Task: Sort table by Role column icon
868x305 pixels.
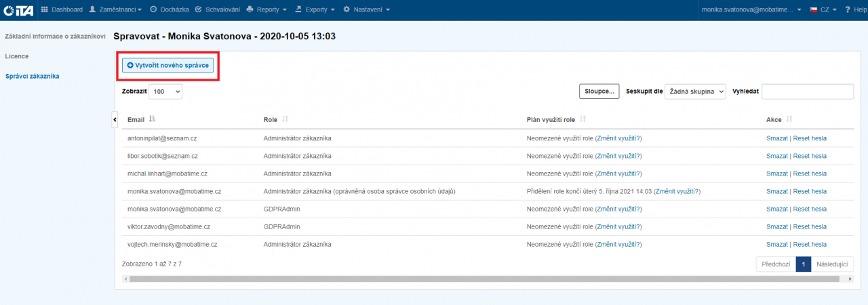Action: 285,119
